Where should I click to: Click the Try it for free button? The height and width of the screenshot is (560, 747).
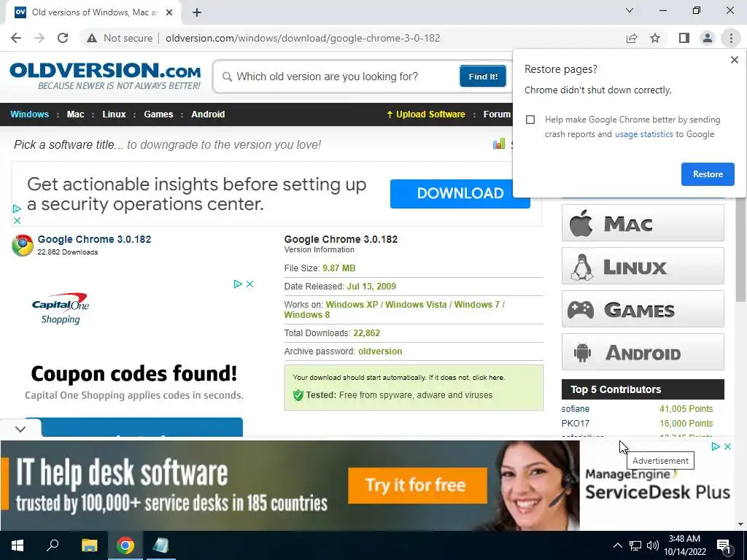(417, 485)
